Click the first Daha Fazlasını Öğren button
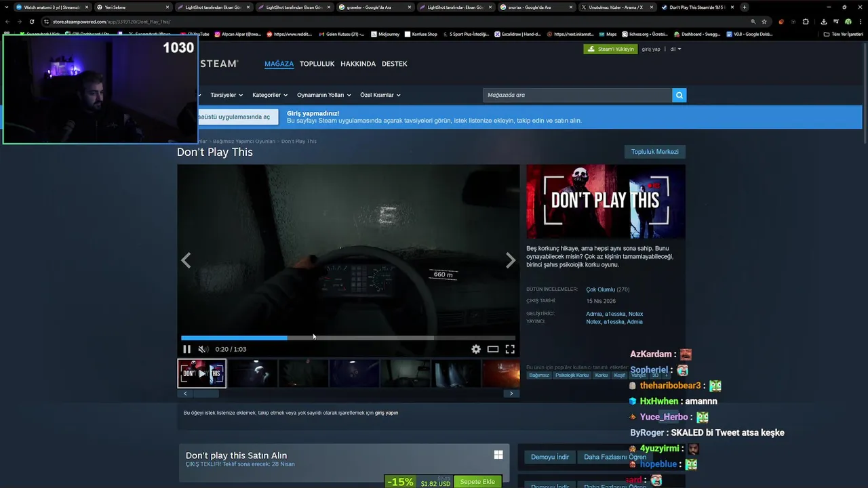The height and width of the screenshot is (488, 868). (x=615, y=457)
